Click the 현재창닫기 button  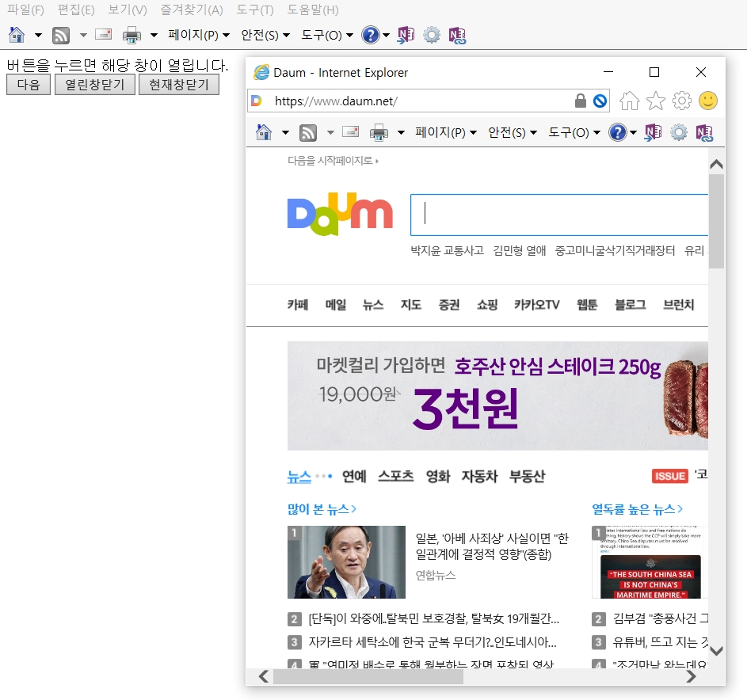click(x=179, y=84)
